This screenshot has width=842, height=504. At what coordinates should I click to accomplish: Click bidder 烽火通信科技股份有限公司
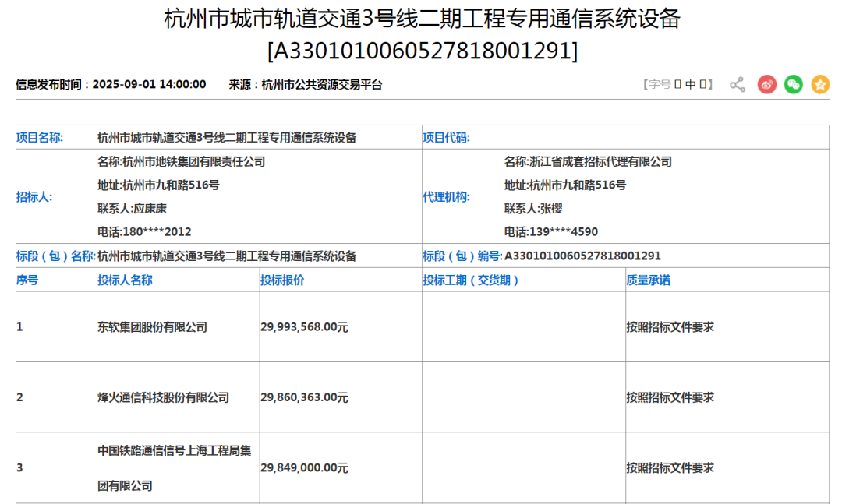pyautogui.click(x=163, y=398)
